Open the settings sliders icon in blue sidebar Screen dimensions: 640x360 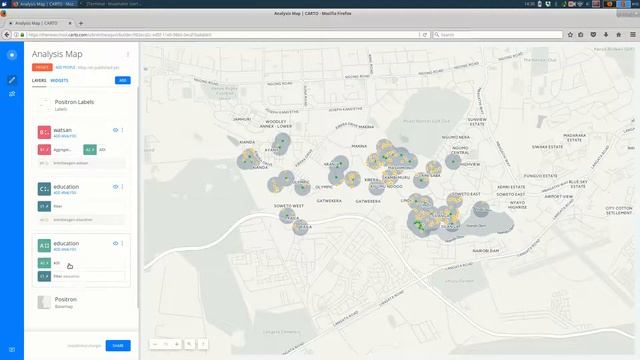12,94
